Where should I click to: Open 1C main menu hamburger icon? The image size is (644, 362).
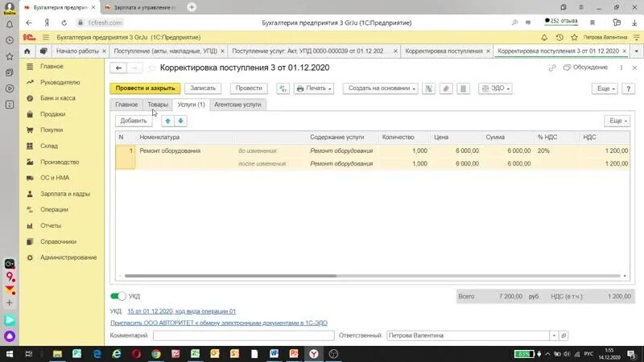tap(46, 37)
